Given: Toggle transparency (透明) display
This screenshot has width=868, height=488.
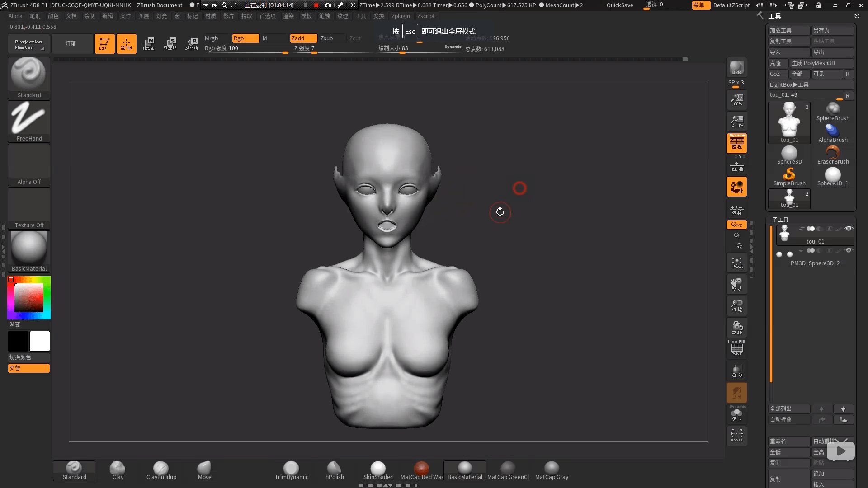Looking at the screenshot, I should (x=736, y=371).
